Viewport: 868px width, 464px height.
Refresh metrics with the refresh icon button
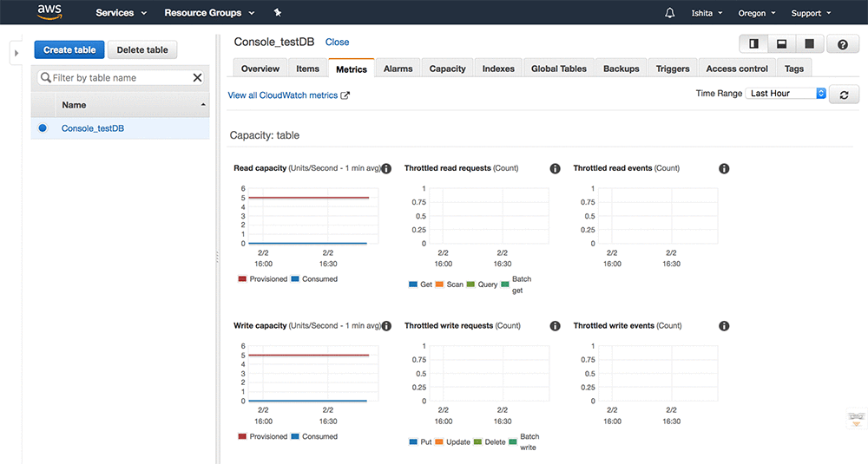pyautogui.click(x=844, y=95)
